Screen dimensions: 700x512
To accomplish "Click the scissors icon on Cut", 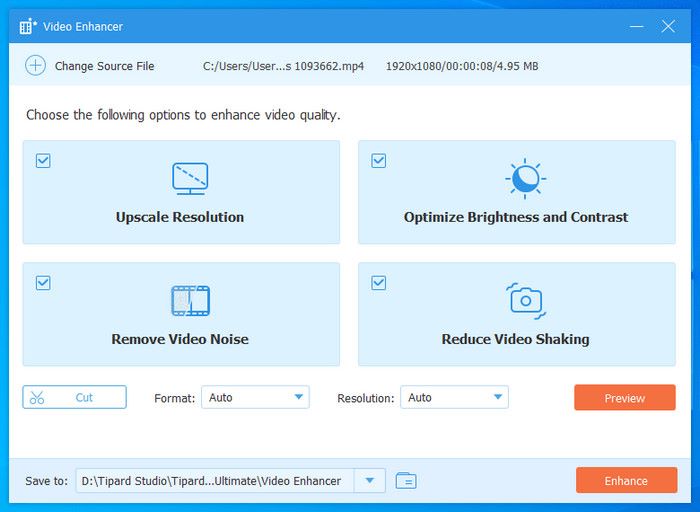I will click(38, 398).
